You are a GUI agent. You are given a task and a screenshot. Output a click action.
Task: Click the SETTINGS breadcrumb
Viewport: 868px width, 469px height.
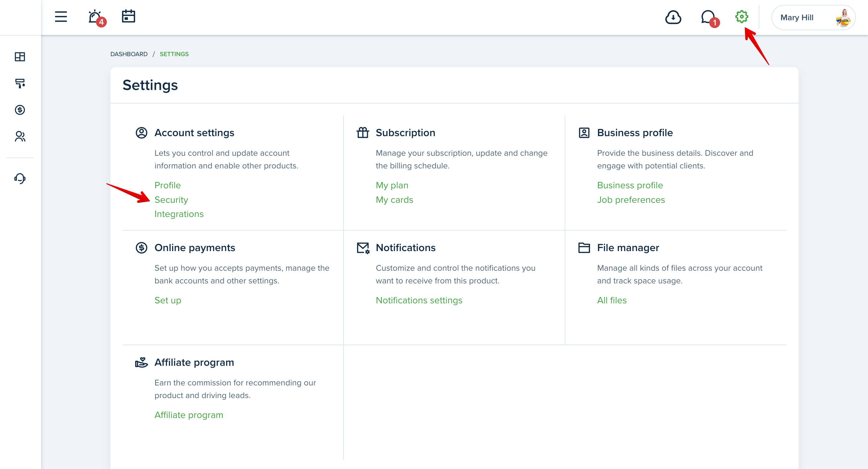click(174, 54)
